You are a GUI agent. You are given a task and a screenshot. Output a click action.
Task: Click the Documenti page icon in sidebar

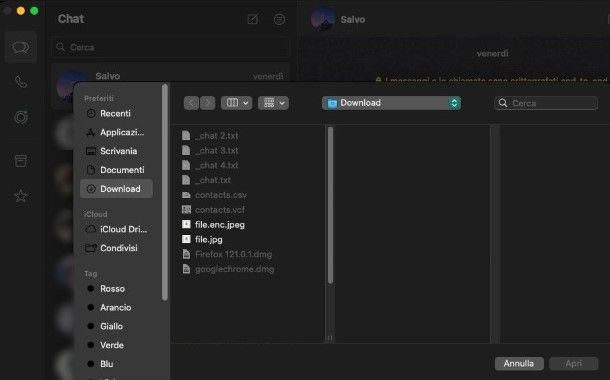click(x=91, y=170)
